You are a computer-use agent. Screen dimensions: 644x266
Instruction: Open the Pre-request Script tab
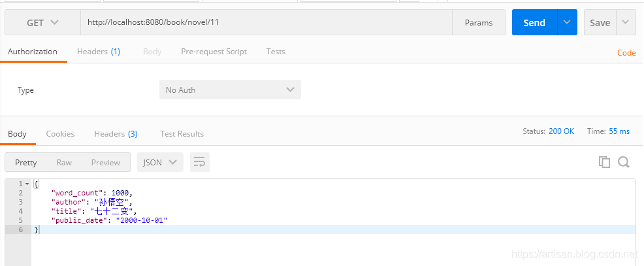(x=214, y=52)
